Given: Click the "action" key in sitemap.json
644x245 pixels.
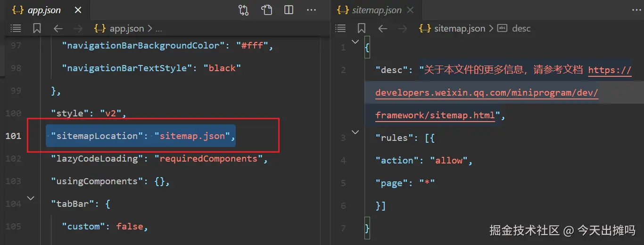Looking at the screenshot, I should [x=397, y=161].
